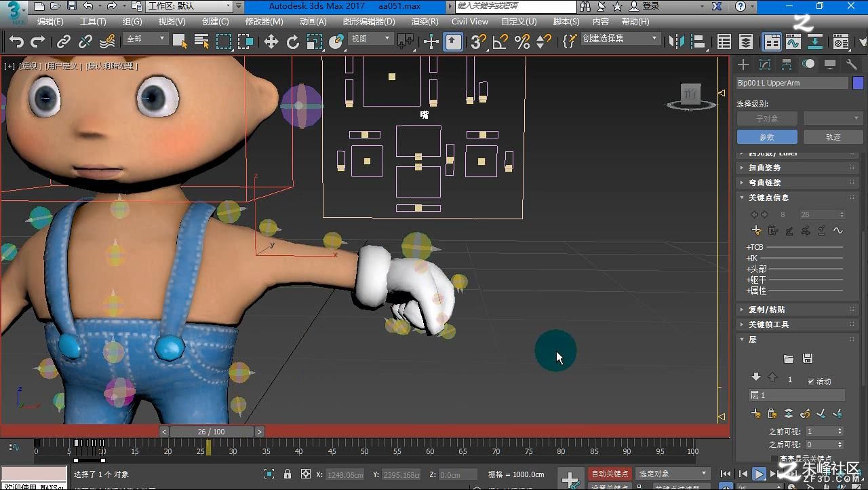Click the Mirror tool icon
This screenshot has height=490, width=868.
point(677,42)
